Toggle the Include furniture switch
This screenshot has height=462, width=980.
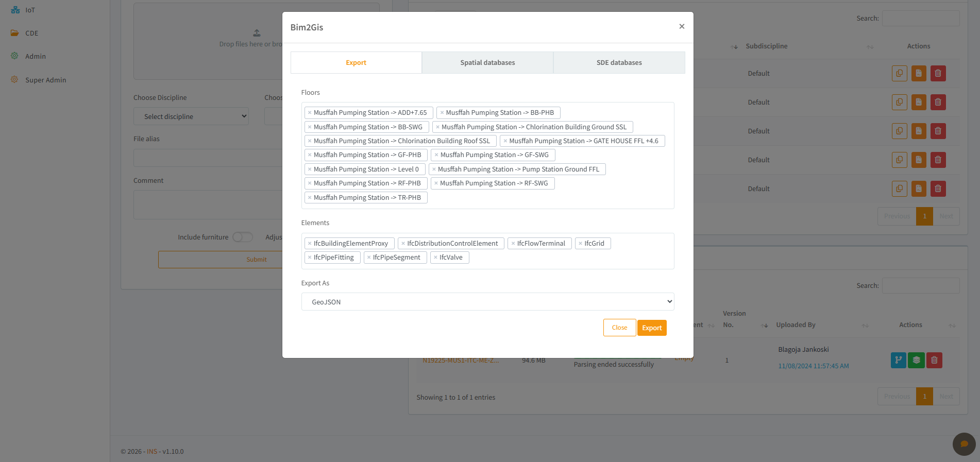243,237
